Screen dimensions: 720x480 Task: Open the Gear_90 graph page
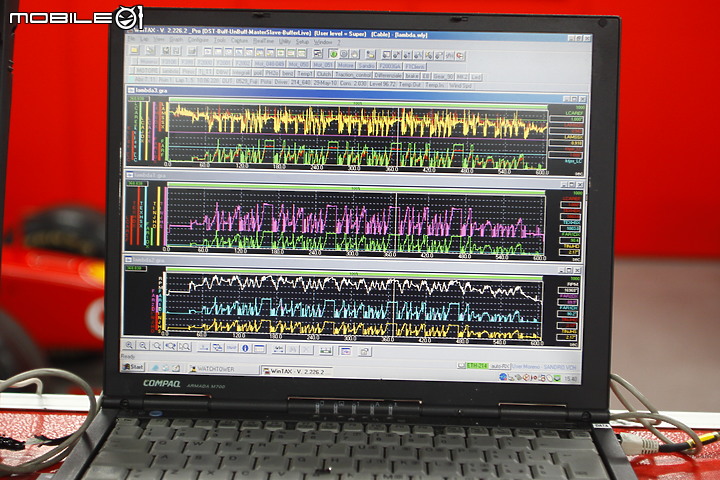click(443, 76)
